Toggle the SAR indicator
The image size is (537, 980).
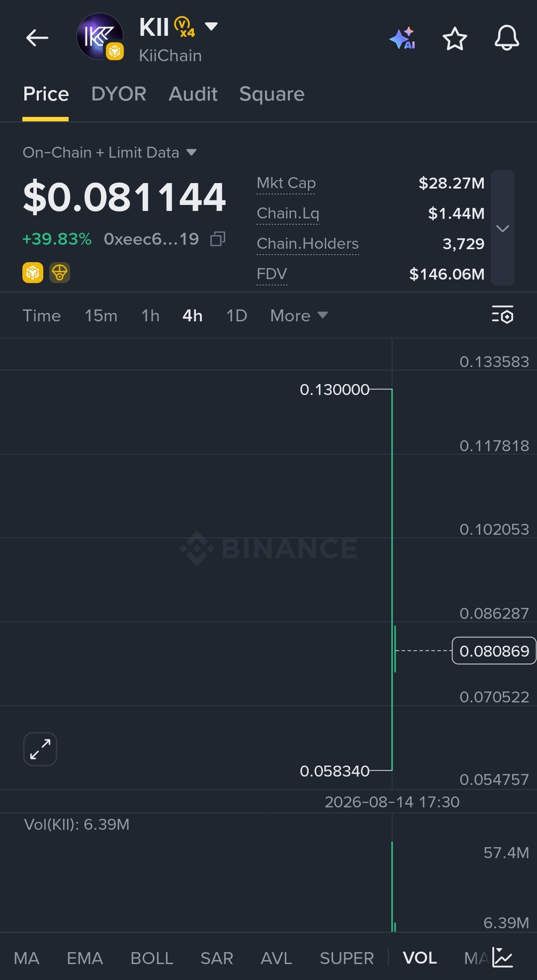point(217,958)
